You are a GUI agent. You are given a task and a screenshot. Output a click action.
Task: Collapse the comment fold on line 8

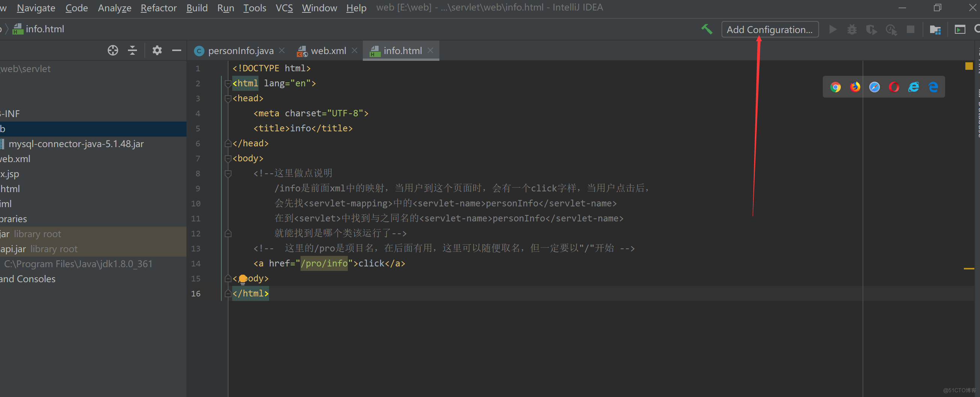point(228,174)
